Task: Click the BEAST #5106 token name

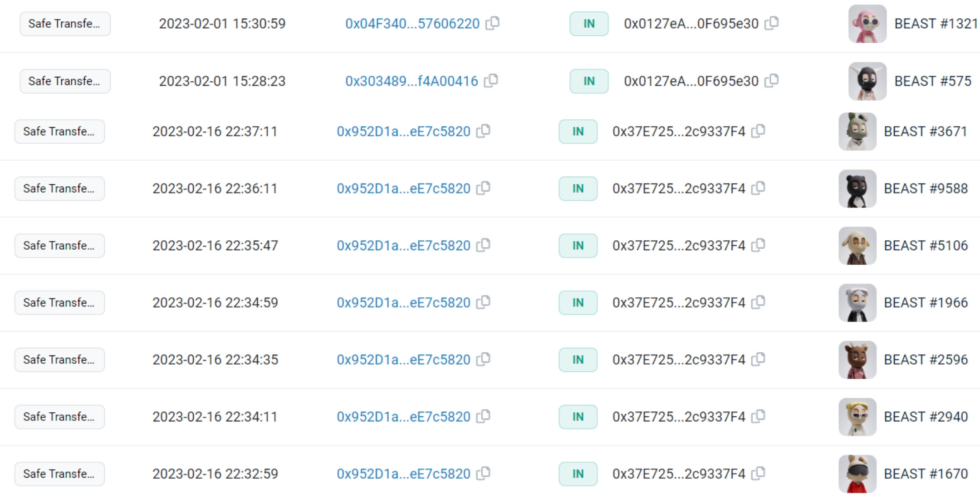Action: click(926, 246)
